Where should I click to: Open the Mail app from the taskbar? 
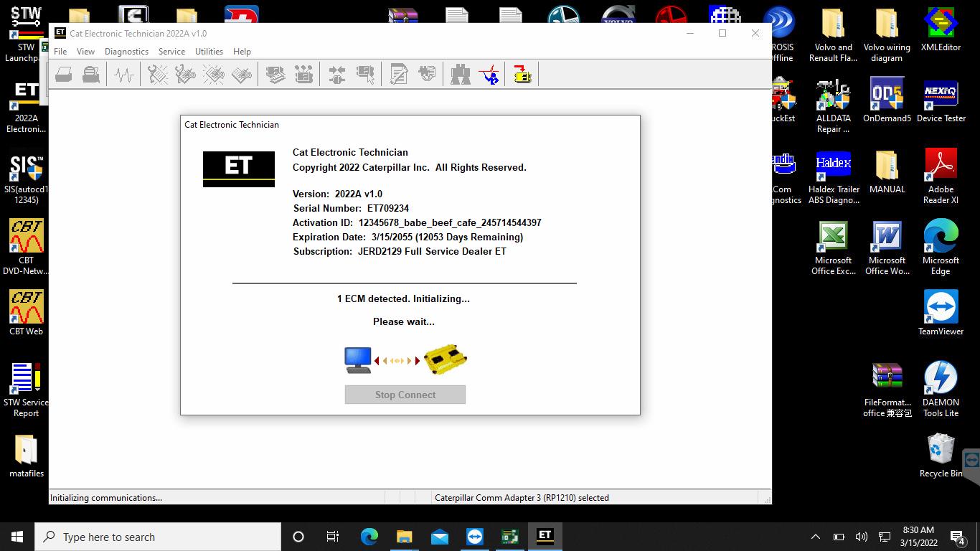click(x=439, y=537)
